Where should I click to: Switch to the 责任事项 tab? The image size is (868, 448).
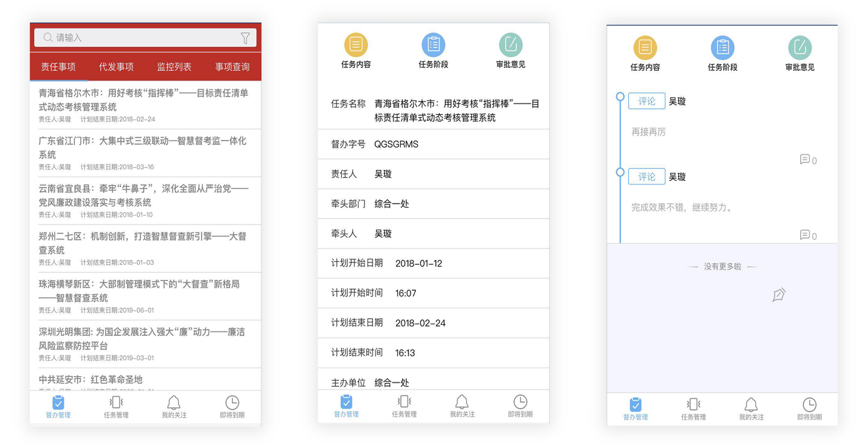pos(58,67)
